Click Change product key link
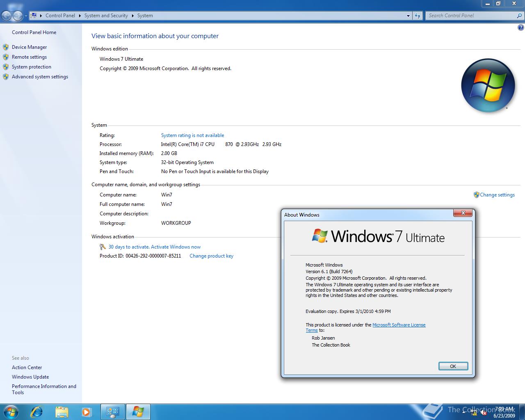The height and width of the screenshot is (420, 525). pyautogui.click(x=211, y=256)
